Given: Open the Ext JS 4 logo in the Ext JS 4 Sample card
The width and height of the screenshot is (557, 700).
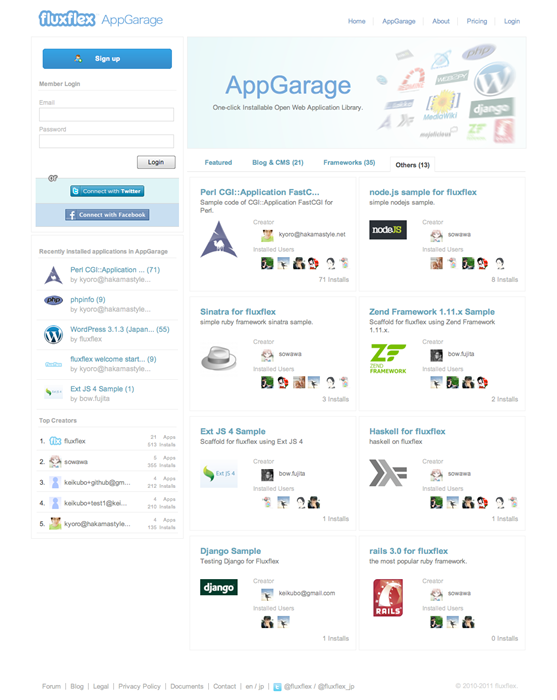Looking at the screenshot, I should click(x=219, y=474).
